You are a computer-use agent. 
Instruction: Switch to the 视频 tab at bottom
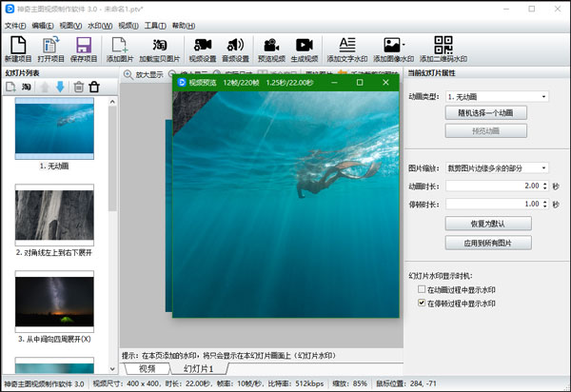pyautogui.click(x=147, y=368)
